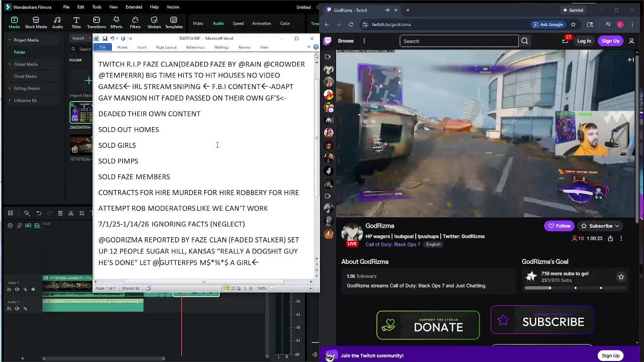This screenshot has width=644, height=362.
Task: Open the Twitch user profile icon
Action: 632,41
